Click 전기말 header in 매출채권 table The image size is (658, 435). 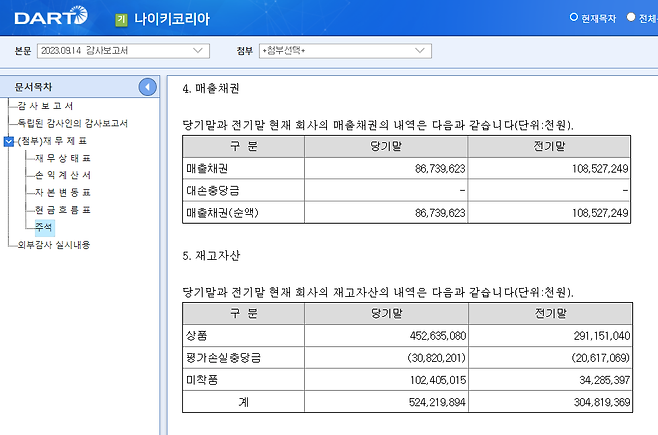coord(549,146)
